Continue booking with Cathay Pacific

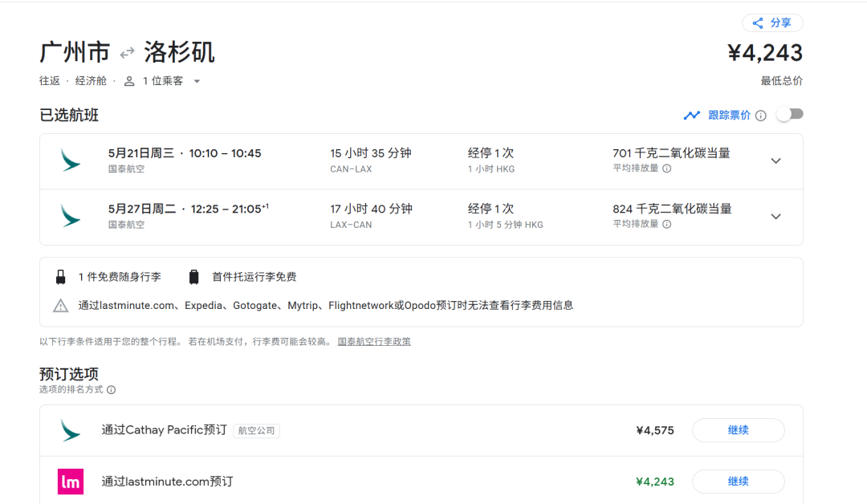[738, 430]
